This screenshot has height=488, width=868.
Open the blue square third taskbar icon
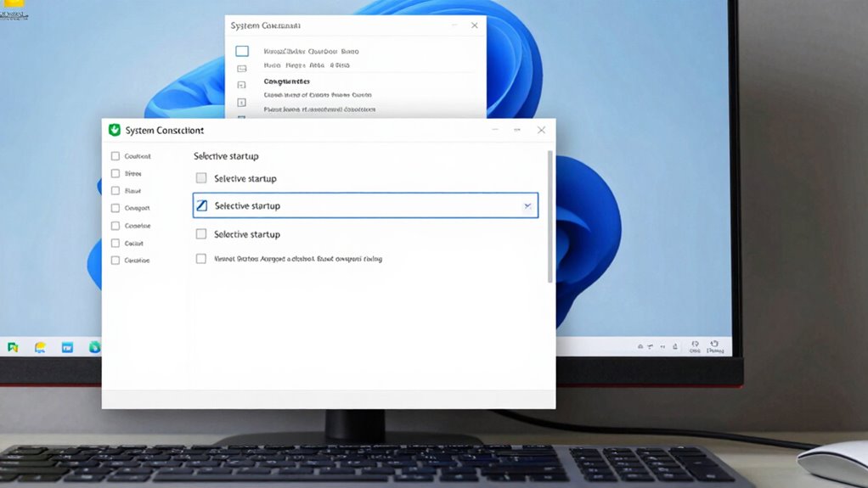67,347
